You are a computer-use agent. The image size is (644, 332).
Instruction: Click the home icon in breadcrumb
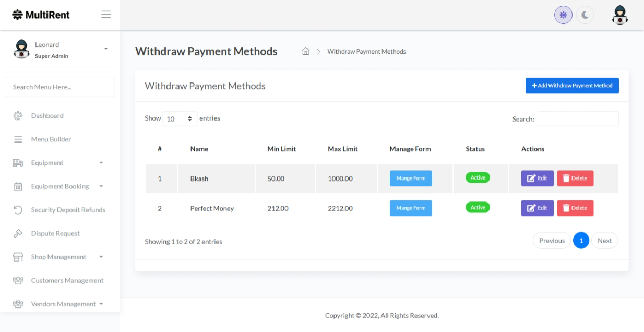306,51
